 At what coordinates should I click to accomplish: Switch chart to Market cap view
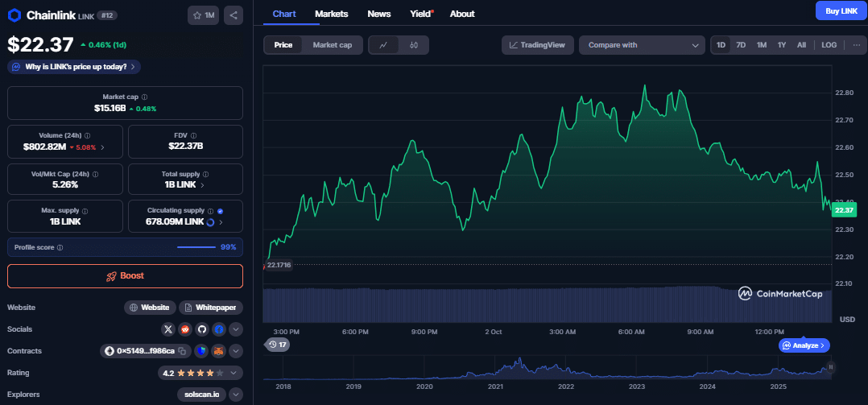click(x=332, y=45)
